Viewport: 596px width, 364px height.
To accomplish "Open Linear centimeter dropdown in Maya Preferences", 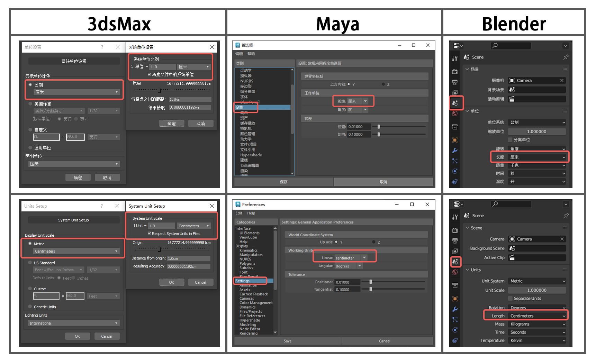I will pos(351,258).
